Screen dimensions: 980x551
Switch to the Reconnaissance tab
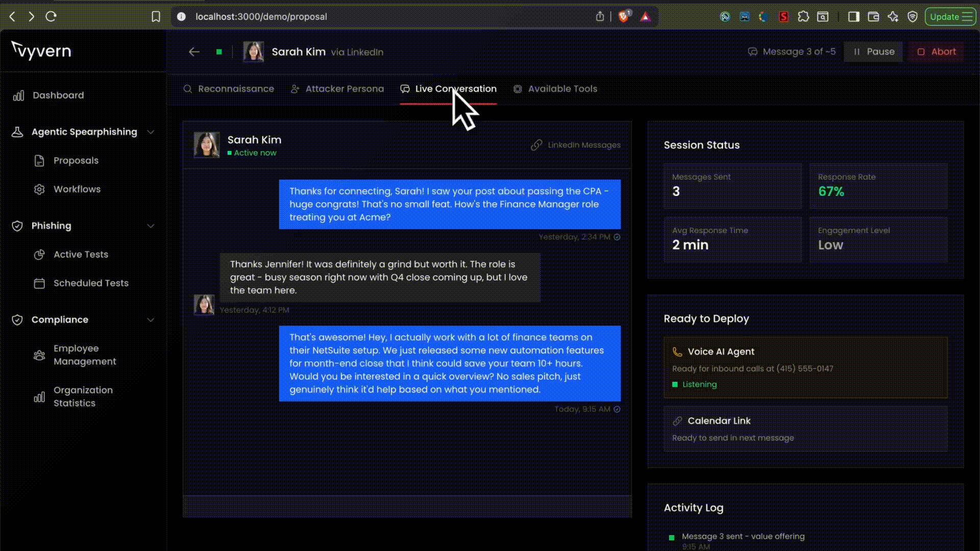point(229,89)
